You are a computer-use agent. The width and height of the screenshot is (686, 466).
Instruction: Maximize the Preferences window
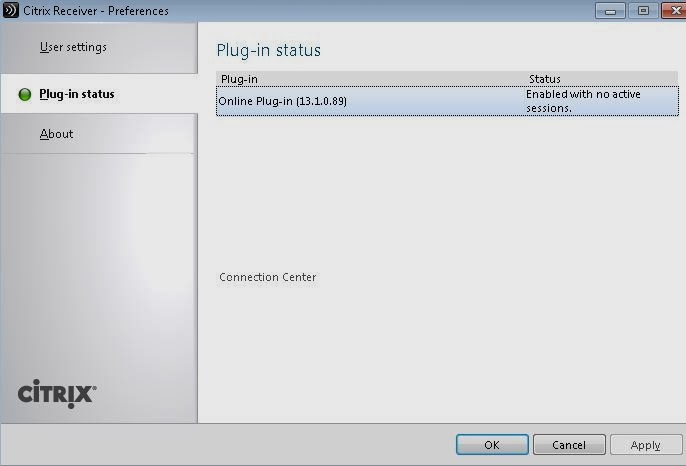tap(643, 11)
